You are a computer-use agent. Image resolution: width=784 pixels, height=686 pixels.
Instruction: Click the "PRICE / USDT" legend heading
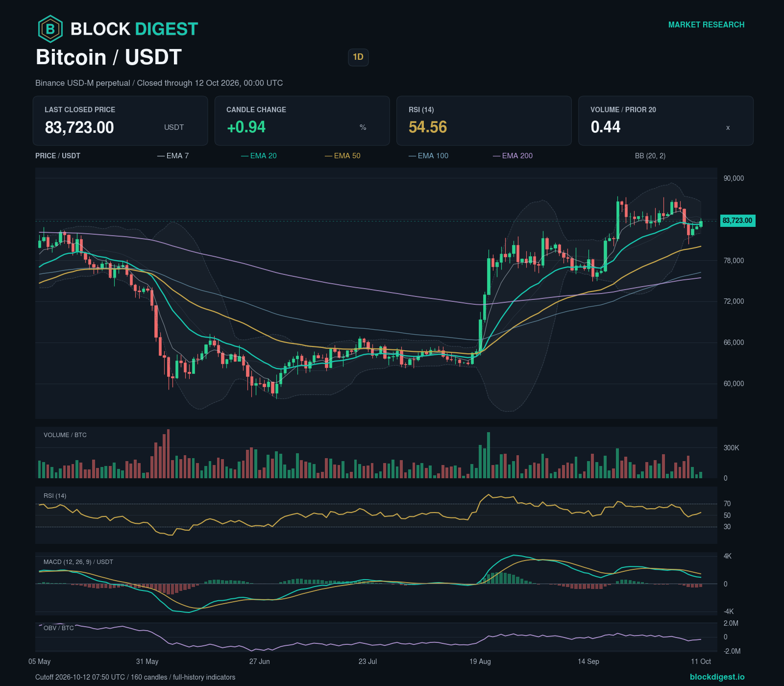[x=58, y=156]
